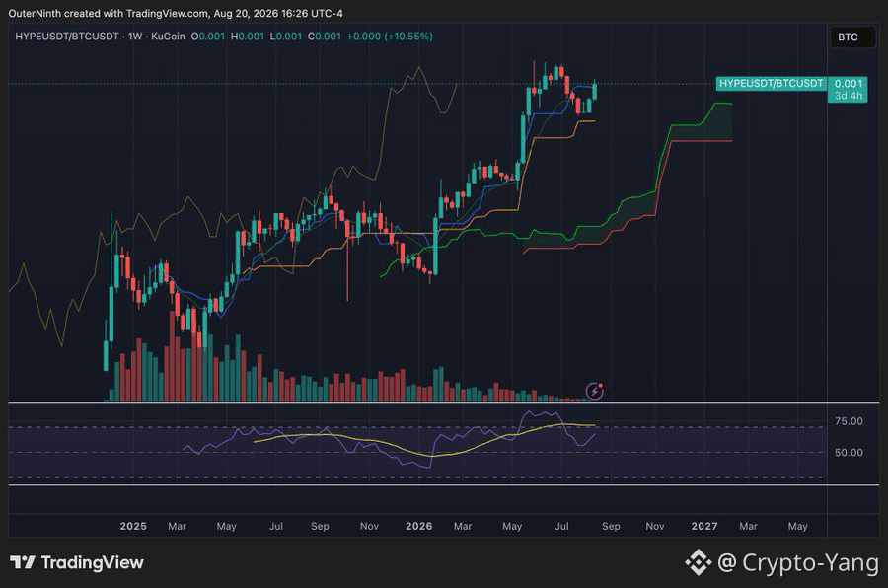Click the header text 'OuterNinth created with TradingView.com'
The image size is (888, 588).
pos(108,13)
